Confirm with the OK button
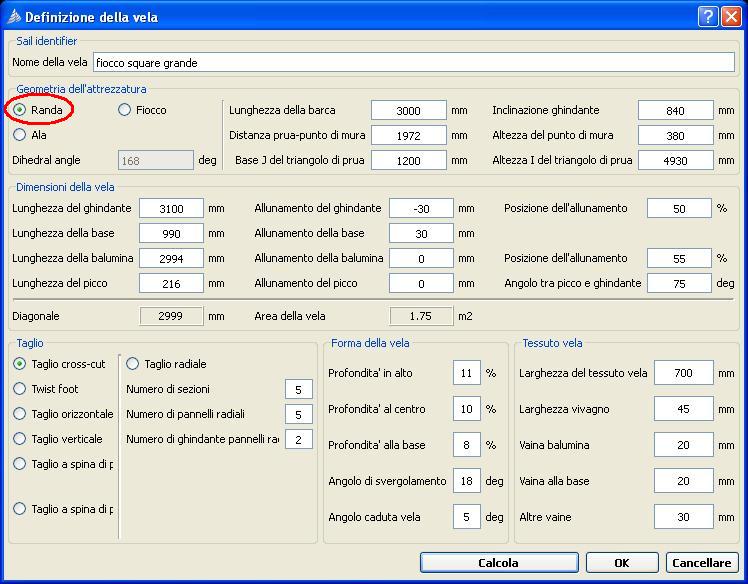The width and height of the screenshot is (748, 584). coord(621,563)
